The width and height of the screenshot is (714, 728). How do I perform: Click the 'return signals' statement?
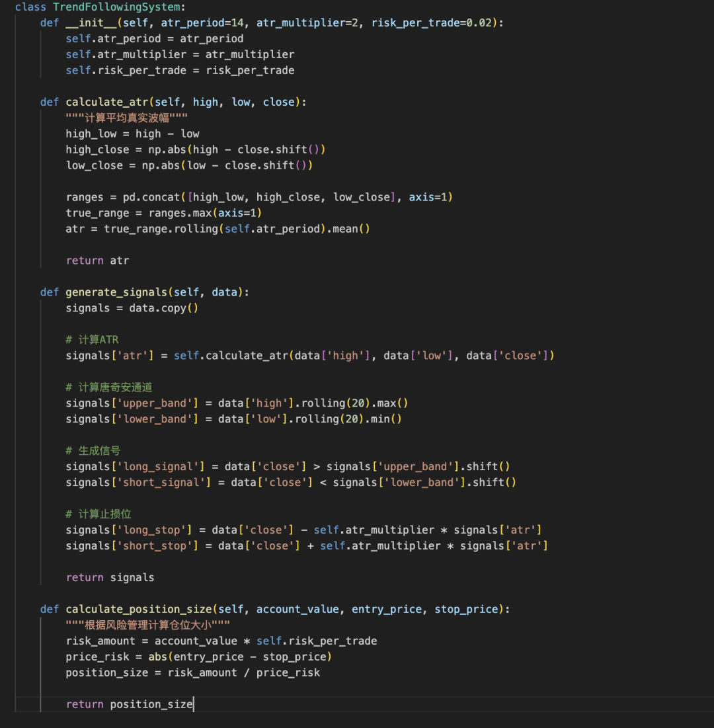tap(110, 577)
